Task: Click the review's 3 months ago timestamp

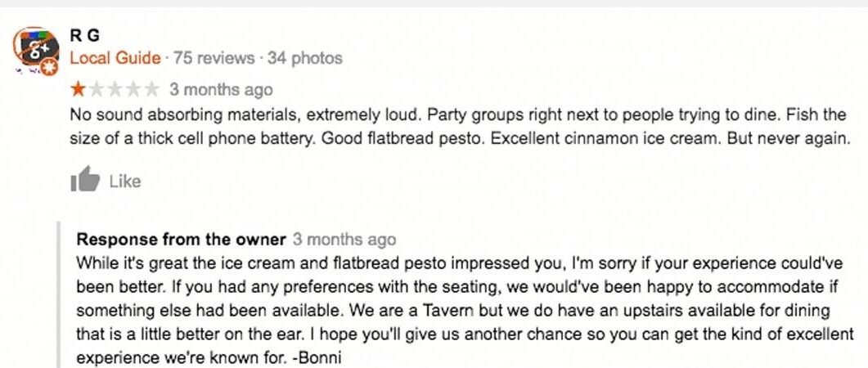Action: click(x=221, y=89)
